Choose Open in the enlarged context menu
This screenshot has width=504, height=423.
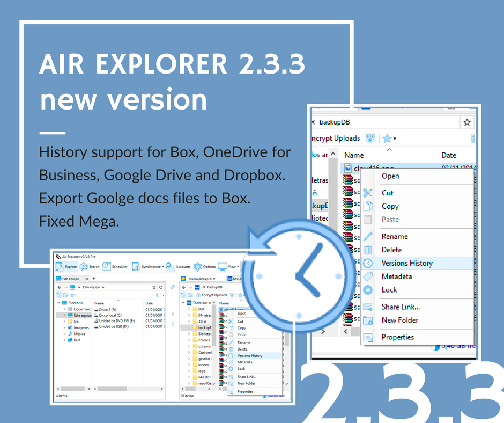pos(417,176)
